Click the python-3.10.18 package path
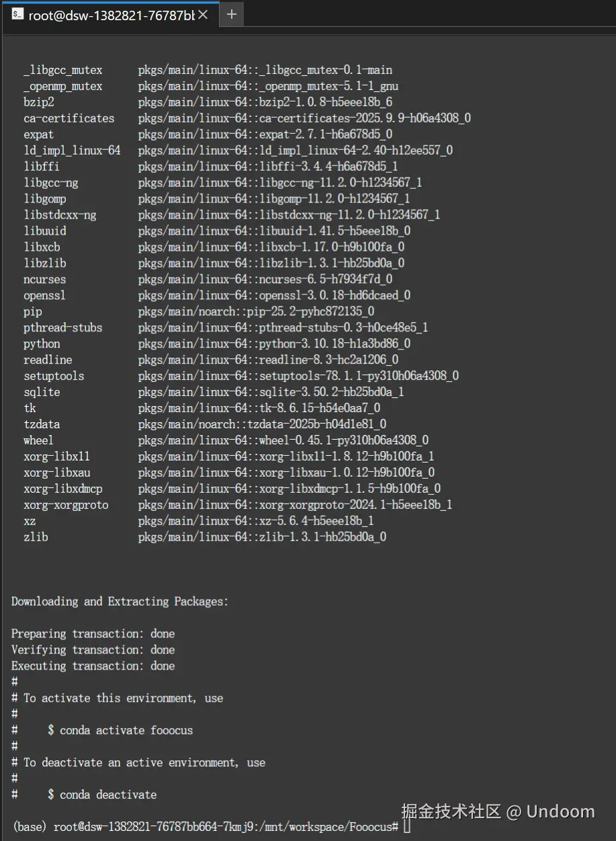Screen dimensions: 616x841 (274, 344)
